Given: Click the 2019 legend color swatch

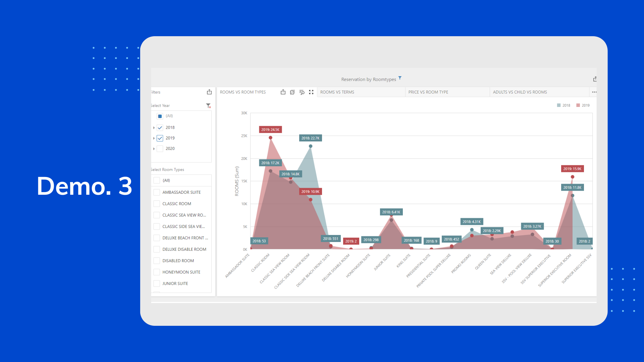Looking at the screenshot, I should coord(578,105).
